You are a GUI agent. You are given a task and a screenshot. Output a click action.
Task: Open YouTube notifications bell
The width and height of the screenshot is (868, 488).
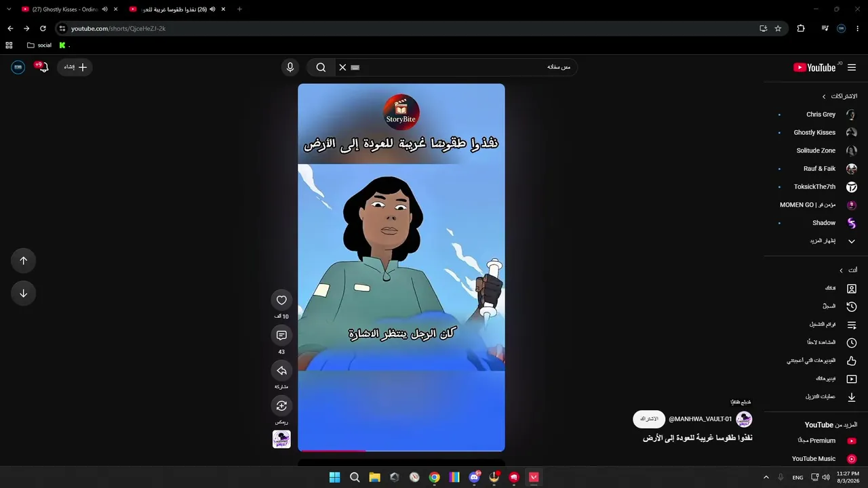43,67
